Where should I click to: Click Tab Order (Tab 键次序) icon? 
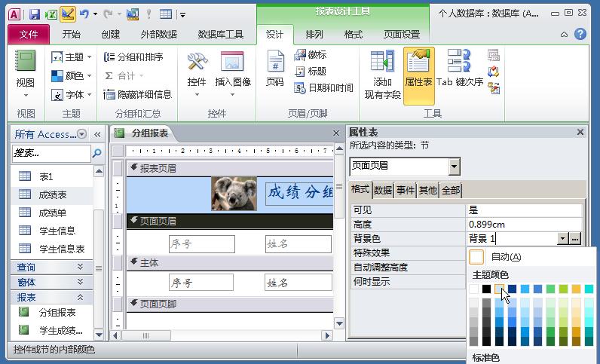click(460, 69)
